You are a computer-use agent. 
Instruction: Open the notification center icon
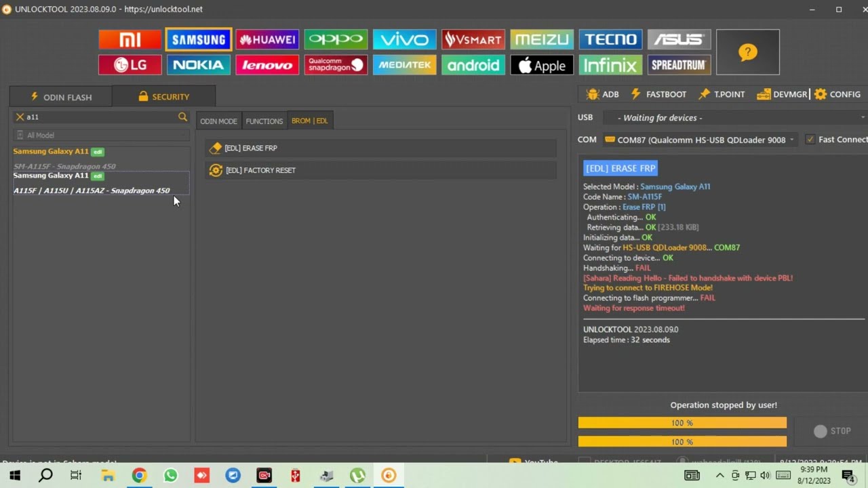[x=848, y=476]
